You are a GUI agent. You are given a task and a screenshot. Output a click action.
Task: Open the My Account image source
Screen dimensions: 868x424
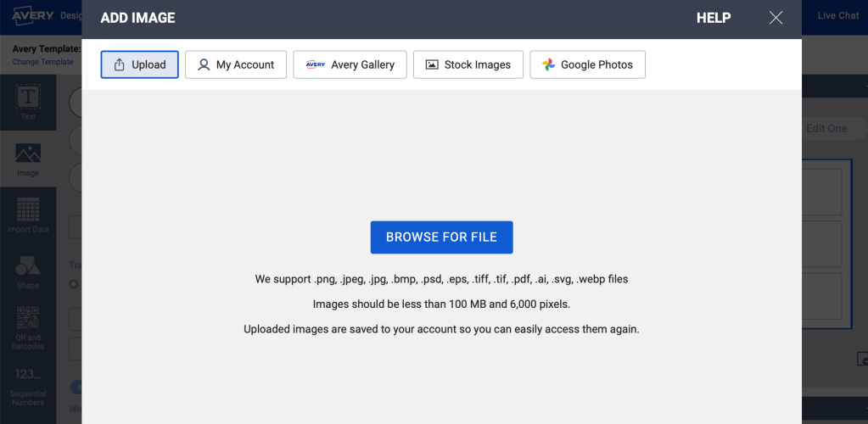pyautogui.click(x=236, y=64)
